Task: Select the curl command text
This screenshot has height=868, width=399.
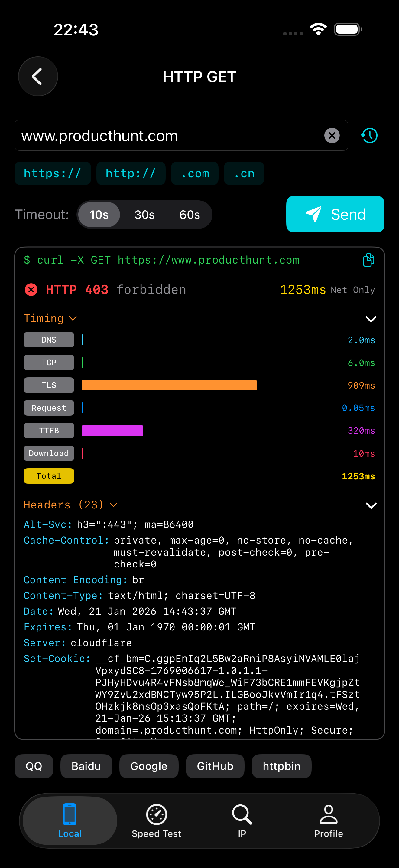Action: (161, 260)
